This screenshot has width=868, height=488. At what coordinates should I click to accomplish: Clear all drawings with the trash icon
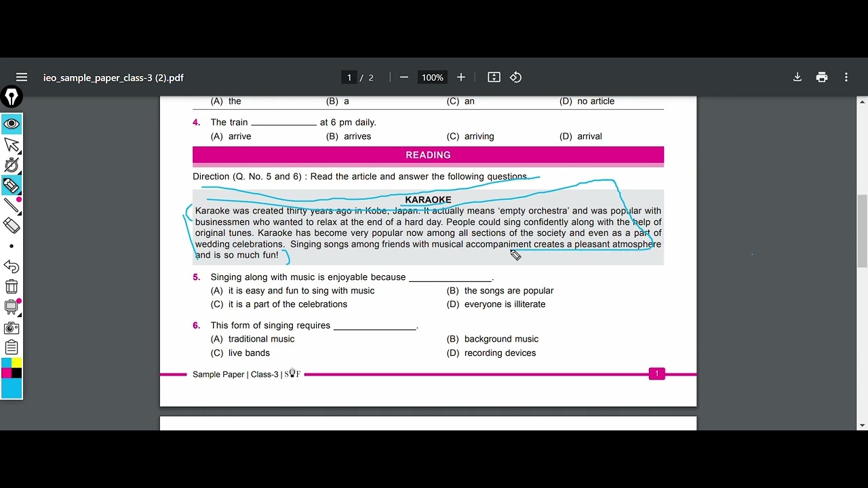[12, 287]
